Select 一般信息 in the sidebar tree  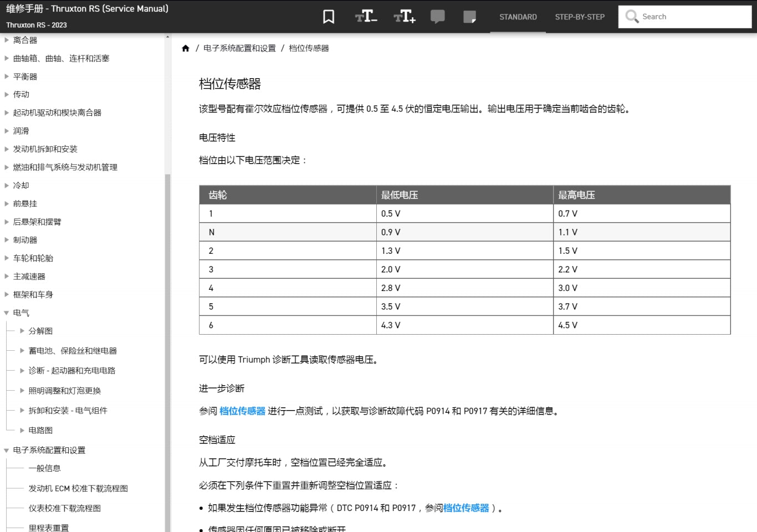point(46,468)
